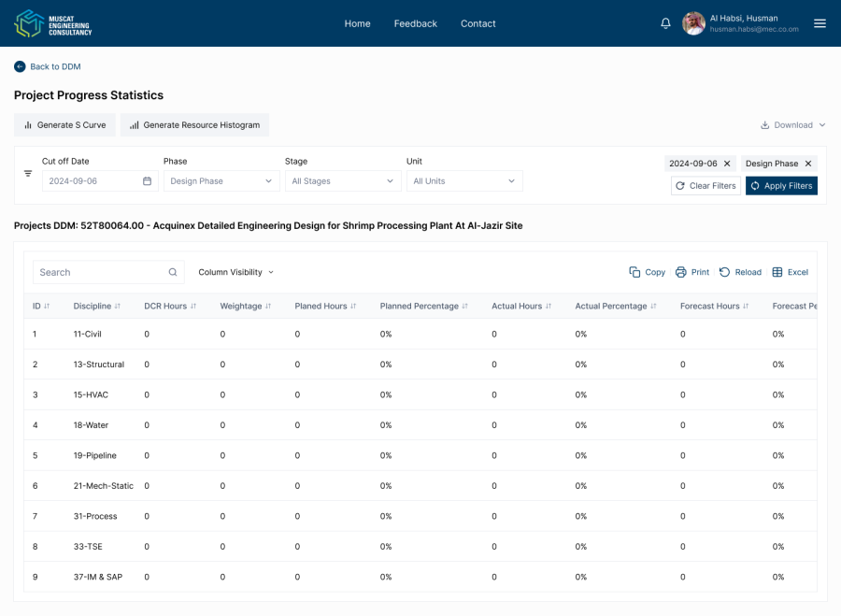Sort by Actual Hours column

(549, 306)
